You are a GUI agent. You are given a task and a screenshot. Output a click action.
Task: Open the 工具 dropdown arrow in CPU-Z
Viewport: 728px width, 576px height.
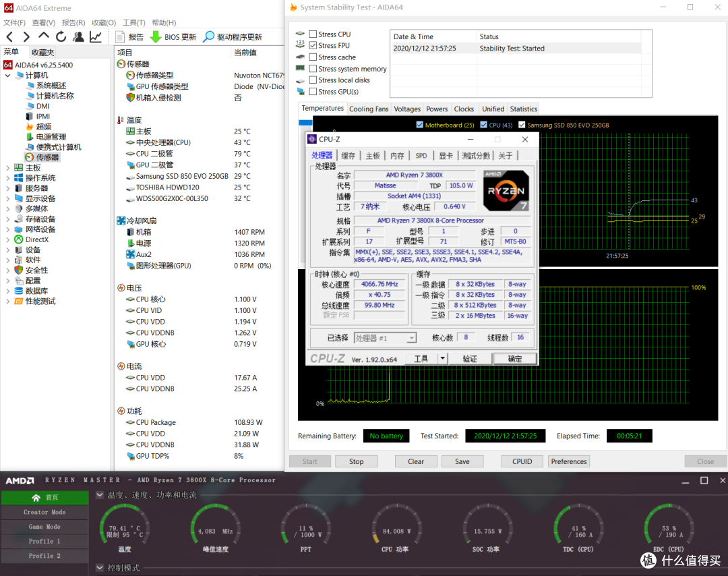[442, 359]
